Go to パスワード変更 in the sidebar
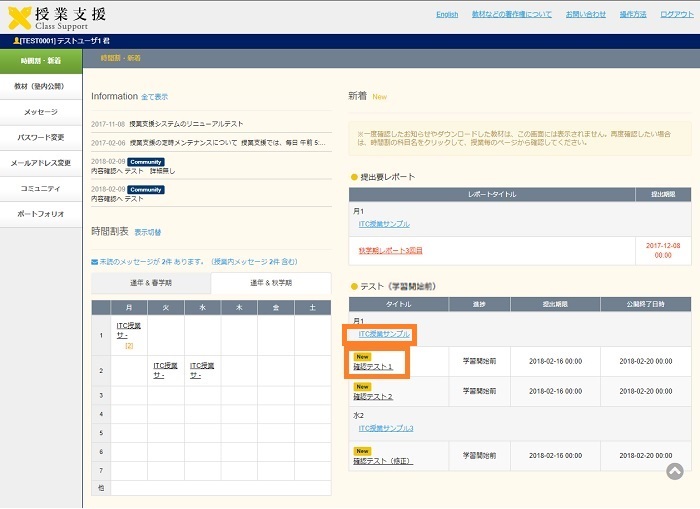This screenshot has height=509, width=700. click(x=41, y=137)
